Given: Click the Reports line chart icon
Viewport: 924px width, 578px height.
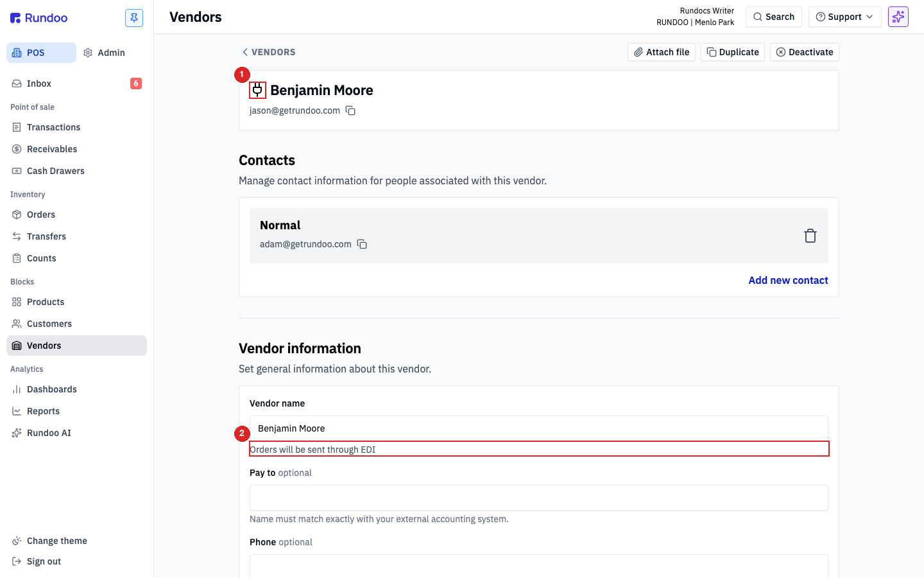Looking at the screenshot, I should (17, 411).
